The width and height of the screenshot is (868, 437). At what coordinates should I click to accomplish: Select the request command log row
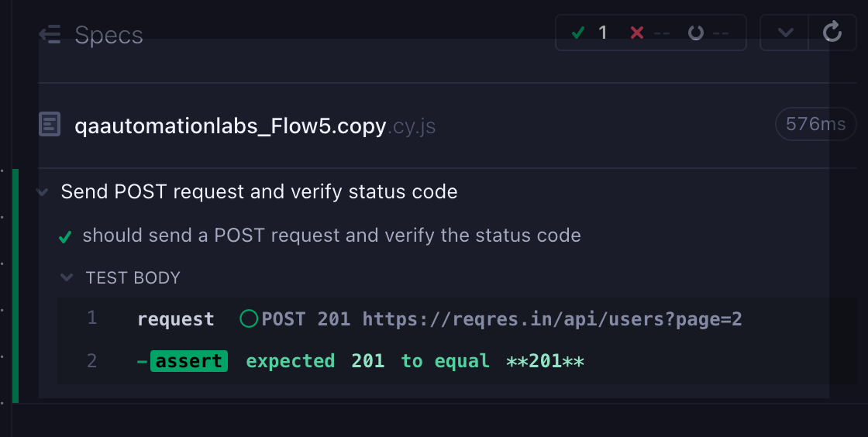[456, 319]
